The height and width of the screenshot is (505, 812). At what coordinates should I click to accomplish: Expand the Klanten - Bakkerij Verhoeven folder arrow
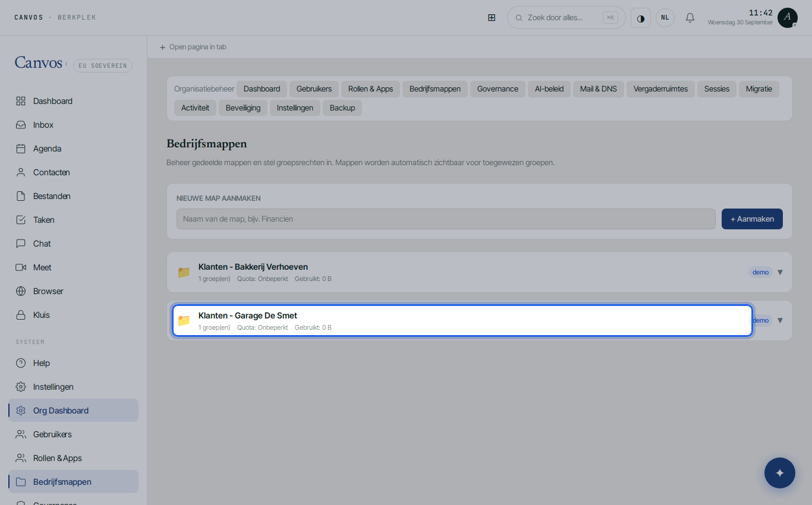(x=780, y=272)
